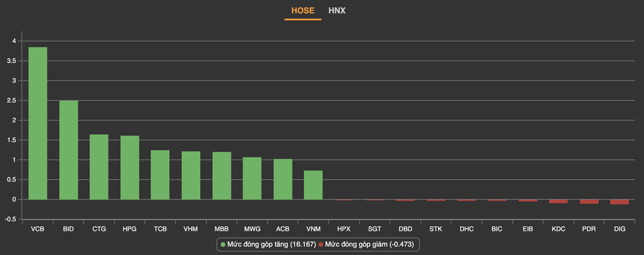Viewport: 644px width, 255px height.
Task: Click the ACB bar in the chart
Action: [283, 179]
